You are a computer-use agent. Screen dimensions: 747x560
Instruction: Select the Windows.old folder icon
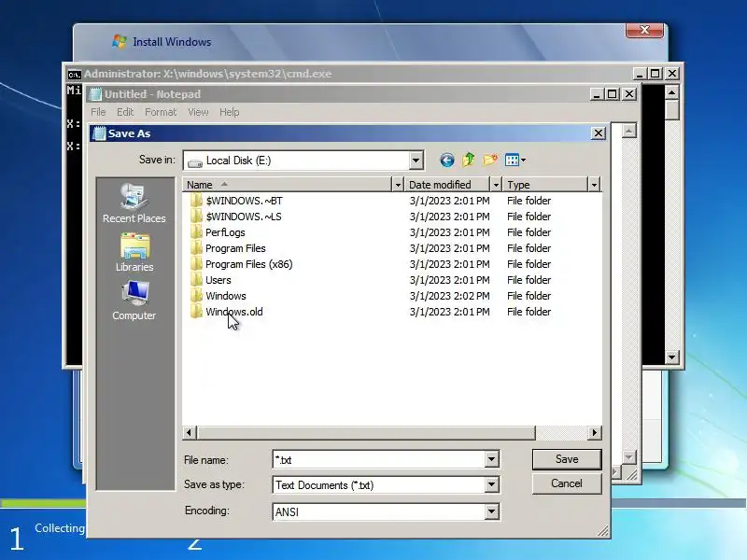click(196, 312)
